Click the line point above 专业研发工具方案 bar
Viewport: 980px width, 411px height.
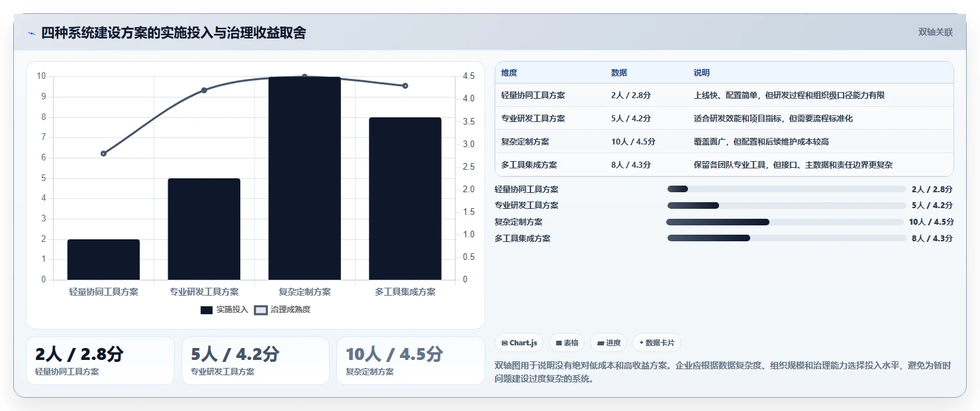tap(204, 90)
